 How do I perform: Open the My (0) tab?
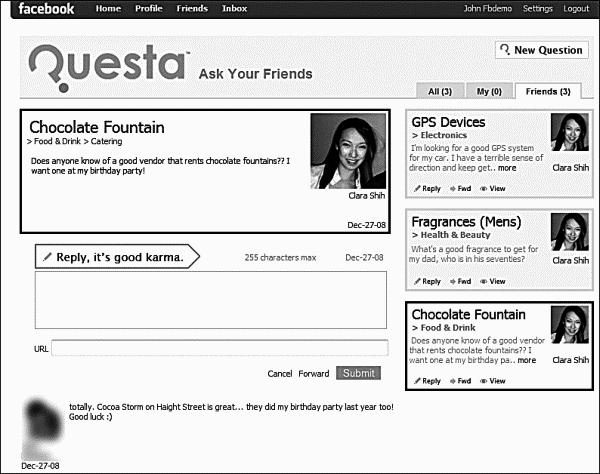click(x=489, y=92)
